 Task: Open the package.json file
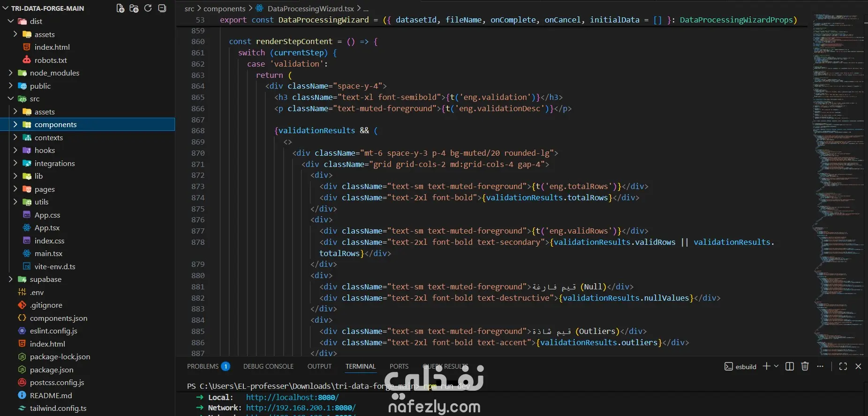[x=52, y=370]
